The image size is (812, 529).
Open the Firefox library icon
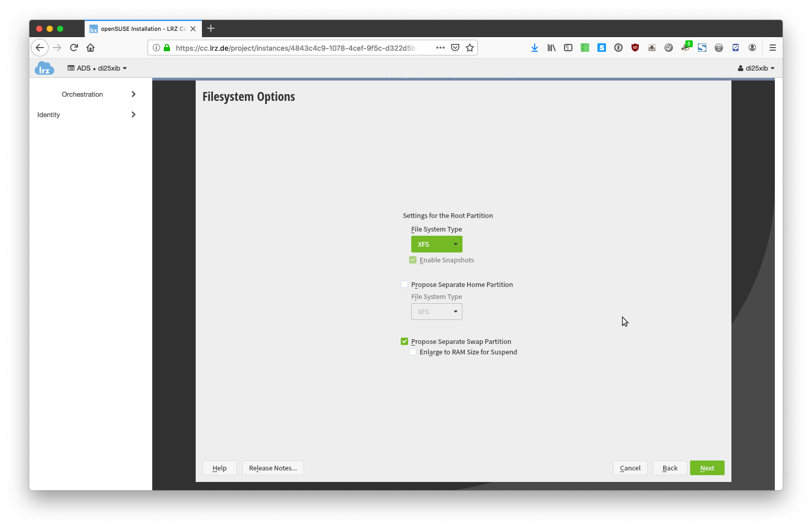(x=551, y=48)
